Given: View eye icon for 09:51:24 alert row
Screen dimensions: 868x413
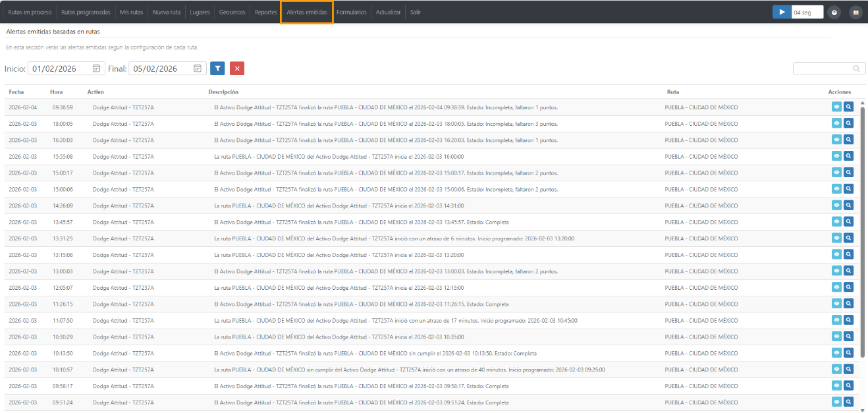Looking at the screenshot, I should point(836,402).
